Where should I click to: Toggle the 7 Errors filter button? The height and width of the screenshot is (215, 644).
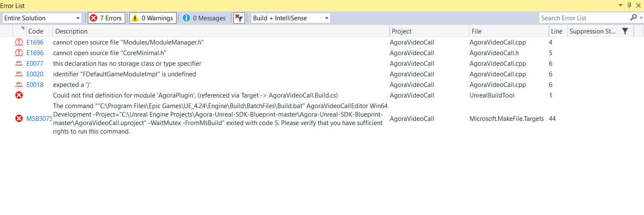pyautogui.click(x=106, y=18)
